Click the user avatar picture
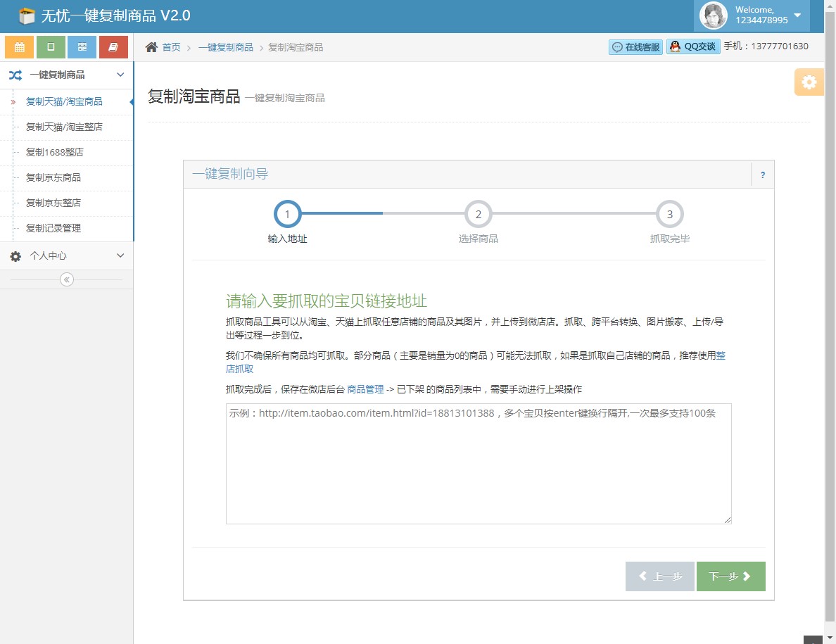 point(714,15)
